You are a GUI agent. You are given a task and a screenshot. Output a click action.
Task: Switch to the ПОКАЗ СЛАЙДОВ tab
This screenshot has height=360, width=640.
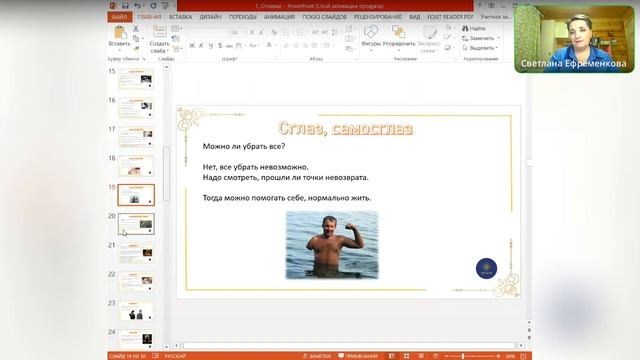pos(324,17)
